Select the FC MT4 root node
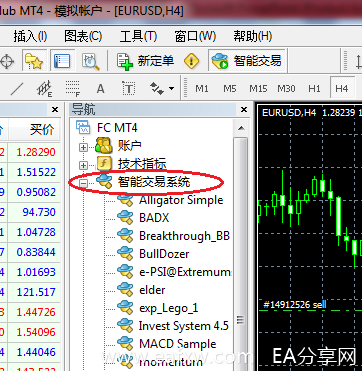This screenshot has height=371, width=362. pyautogui.click(x=117, y=128)
